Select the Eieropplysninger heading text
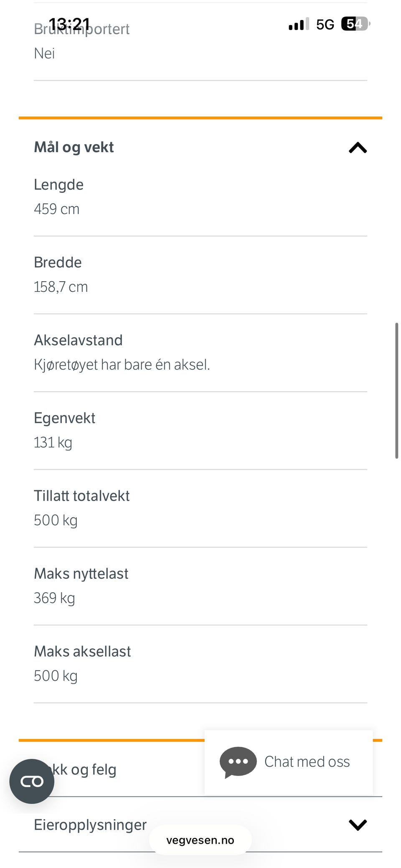401x868 pixels. pos(90,825)
